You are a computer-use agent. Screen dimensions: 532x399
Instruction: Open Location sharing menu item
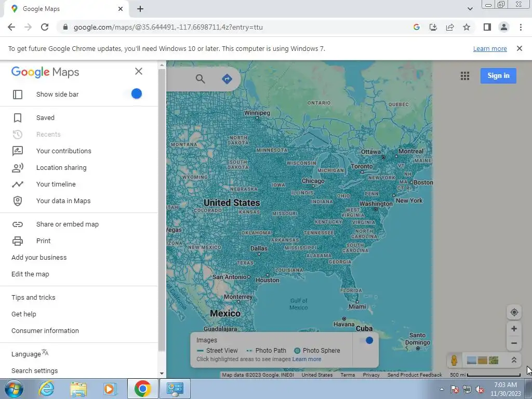pos(61,168)
